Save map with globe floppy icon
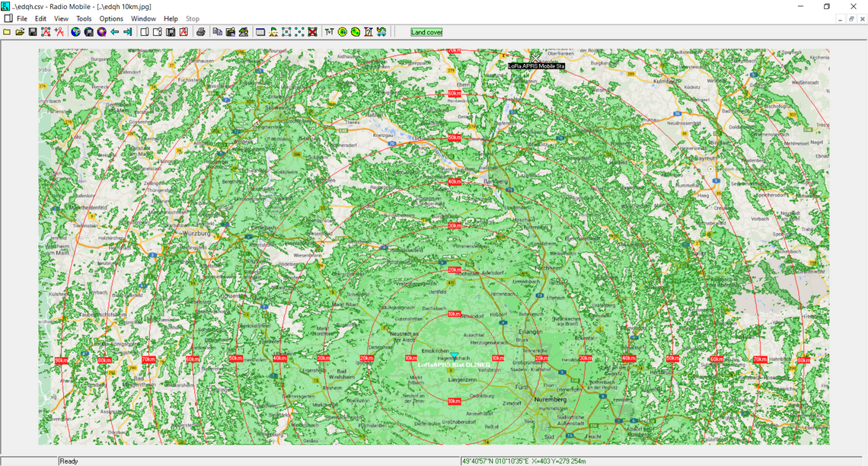The image size is (868, 466). 88,32
